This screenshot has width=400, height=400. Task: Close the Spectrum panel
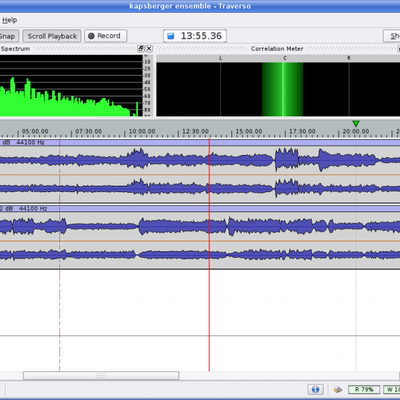149,49
